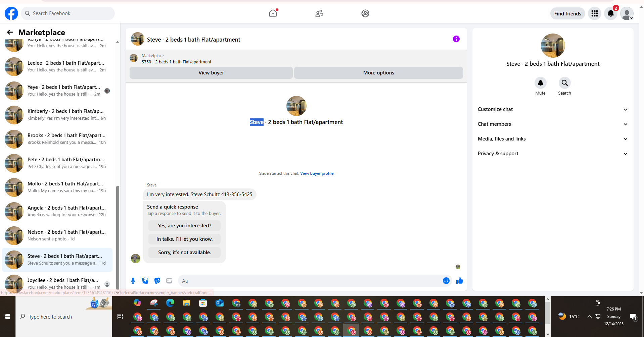Image resolution: width=644 pixels, height=337 pixels.
Task: Open Microsoft Edge from taskbar
Action: point(170,303)
